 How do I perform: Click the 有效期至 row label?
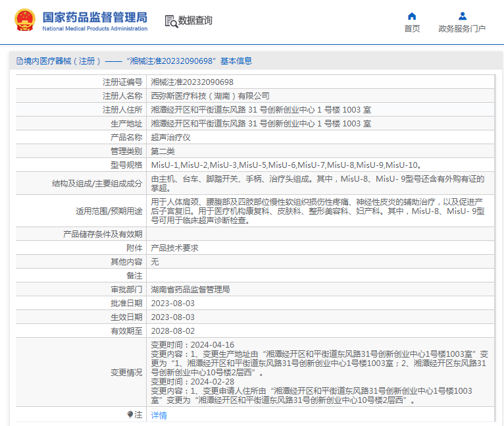pos(126,331)
